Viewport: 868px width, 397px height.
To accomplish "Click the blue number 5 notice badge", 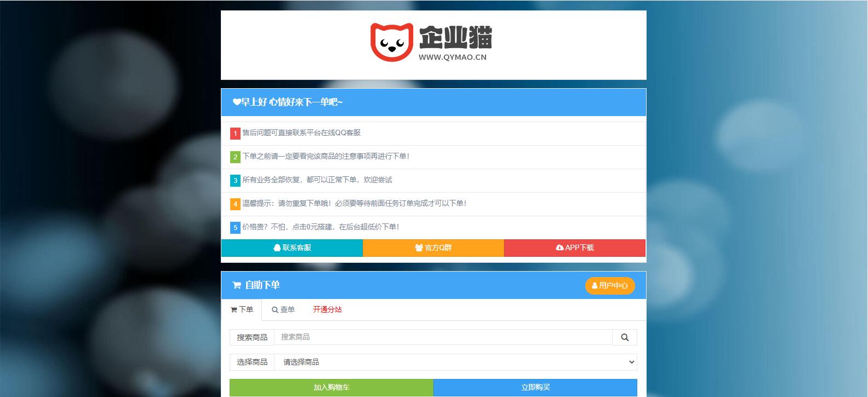I will tap(235, 227).
